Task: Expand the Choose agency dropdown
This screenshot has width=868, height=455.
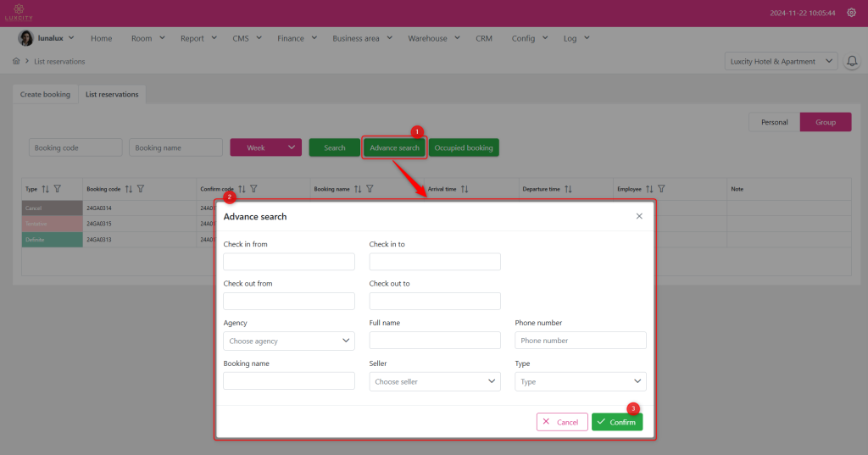Action: [288, 341]
